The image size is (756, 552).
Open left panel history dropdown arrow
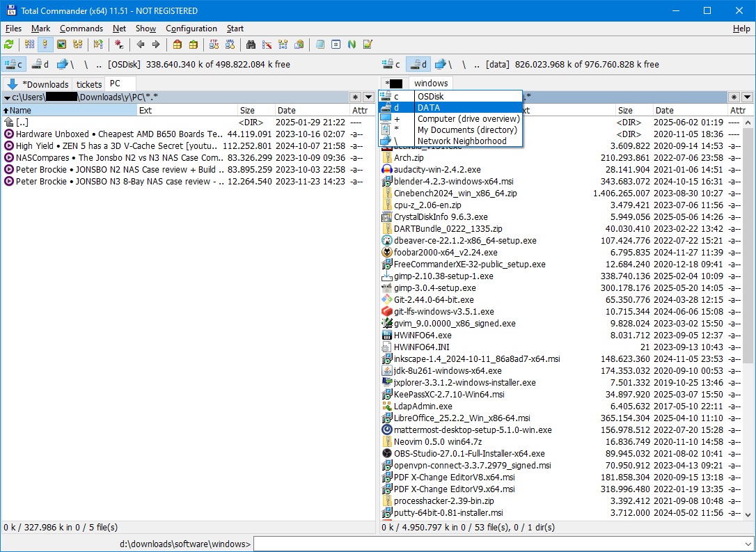pos(368,97)
